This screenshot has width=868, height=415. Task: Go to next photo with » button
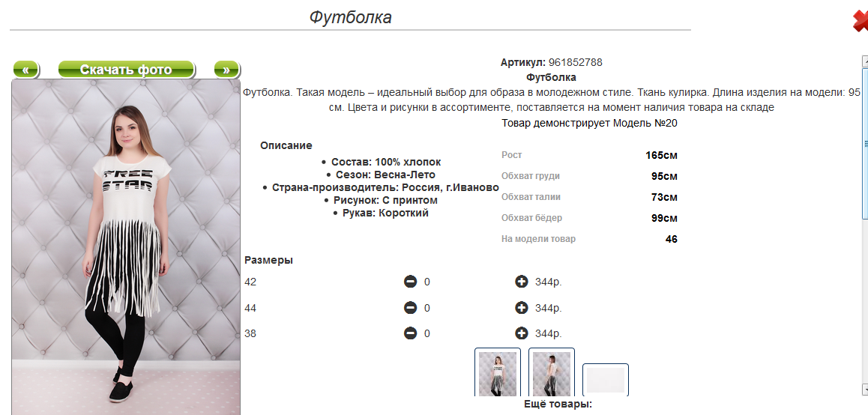click(226, 70)
